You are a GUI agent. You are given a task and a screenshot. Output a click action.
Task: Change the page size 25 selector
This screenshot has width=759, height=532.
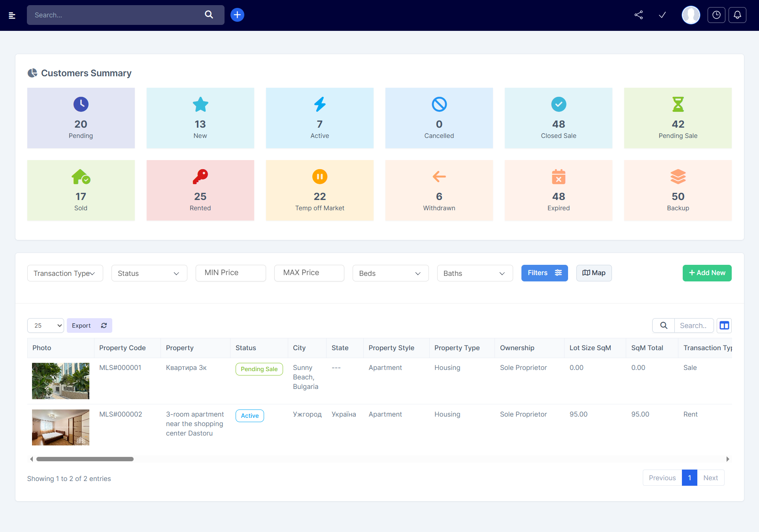pyautogui.click(x=45, y=326)
